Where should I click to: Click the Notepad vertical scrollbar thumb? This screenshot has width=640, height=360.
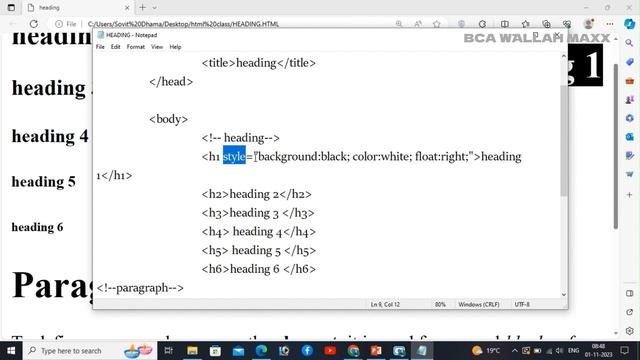pos(564,141)
